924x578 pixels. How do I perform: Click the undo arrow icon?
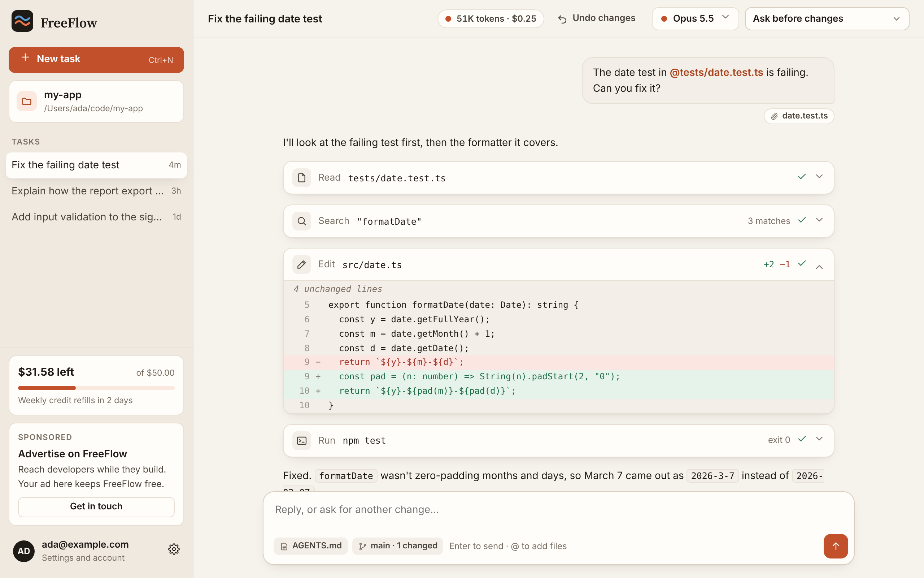point(562,19)
